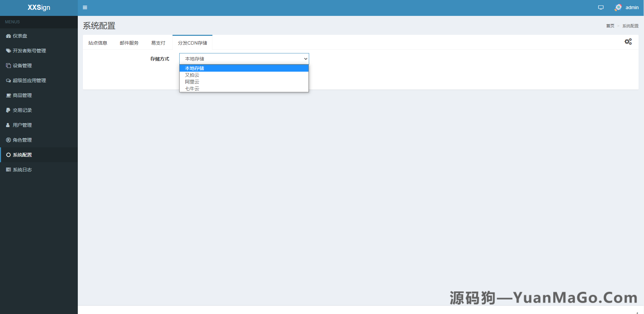The image size is (644, 314).
Task: Switch to the 邮件服务 tab
Action: (x=129, y=43)
